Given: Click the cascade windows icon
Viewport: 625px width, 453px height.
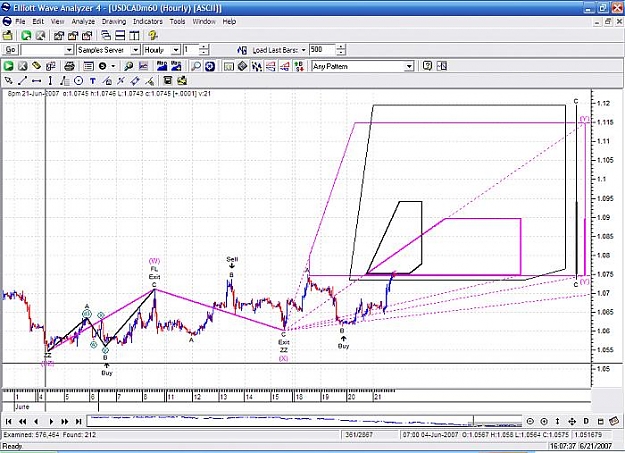Looking at the screenshot, I should (x=106, y=35).
